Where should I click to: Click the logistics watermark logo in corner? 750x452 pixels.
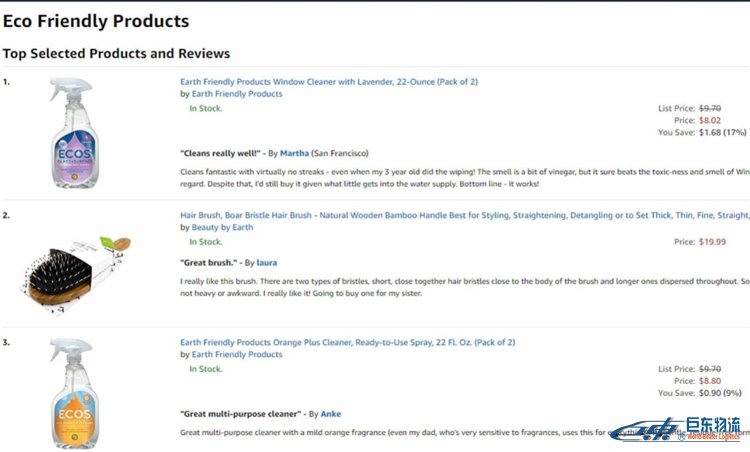click(x=676, y=429)
